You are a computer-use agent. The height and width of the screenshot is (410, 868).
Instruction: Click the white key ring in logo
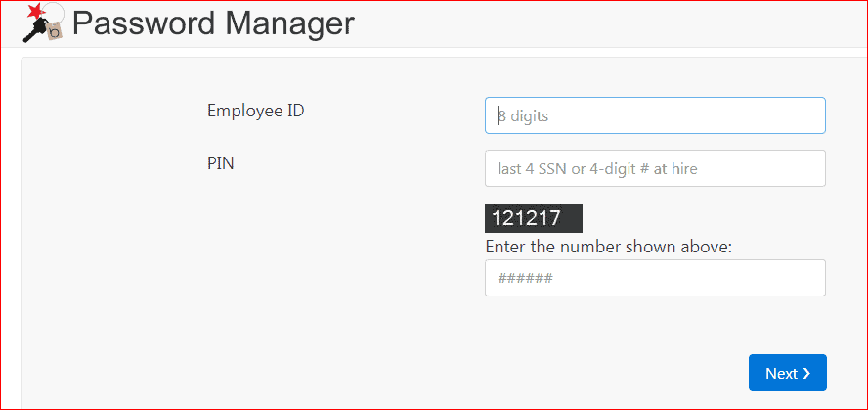tap(54, 14)
